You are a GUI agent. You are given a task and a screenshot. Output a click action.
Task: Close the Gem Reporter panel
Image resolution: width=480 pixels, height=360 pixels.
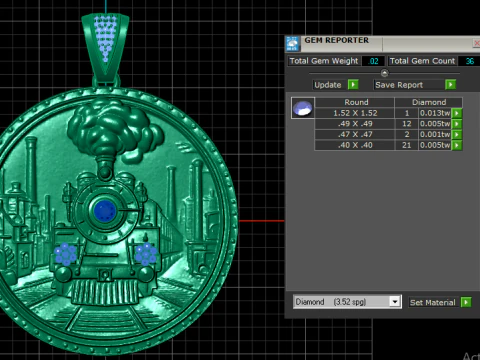(x=477, y=43)
